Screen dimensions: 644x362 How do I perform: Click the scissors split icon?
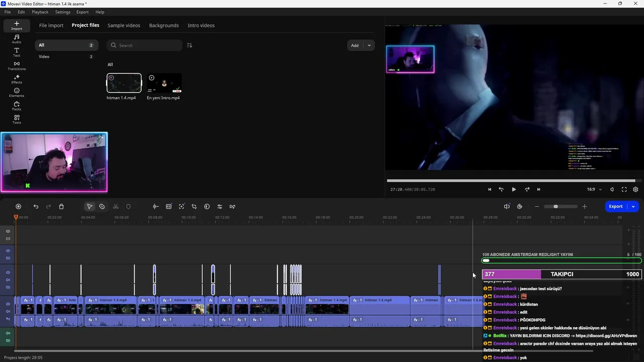pyautogui.click(x=116, y=207)
